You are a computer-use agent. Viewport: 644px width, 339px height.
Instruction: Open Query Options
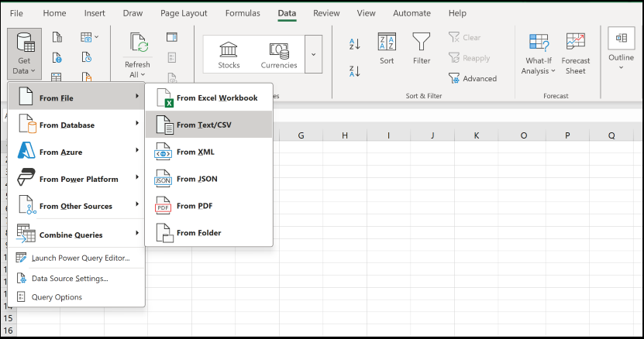[x=77, y=296]
